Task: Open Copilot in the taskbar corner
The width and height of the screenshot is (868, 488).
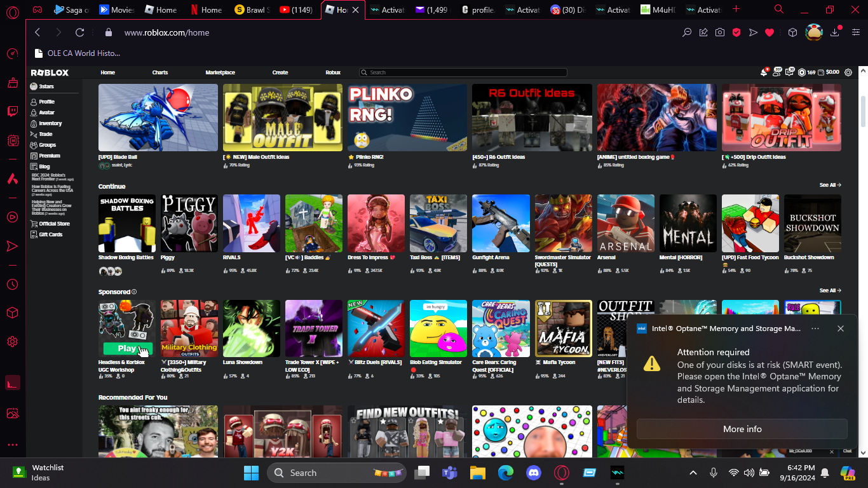Action: (x=848, y=473)
